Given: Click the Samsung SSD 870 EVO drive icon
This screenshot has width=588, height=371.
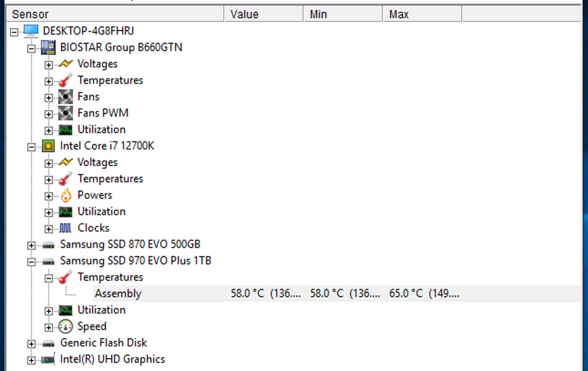Looking at the screenshot, I should (x=48, y=246).
